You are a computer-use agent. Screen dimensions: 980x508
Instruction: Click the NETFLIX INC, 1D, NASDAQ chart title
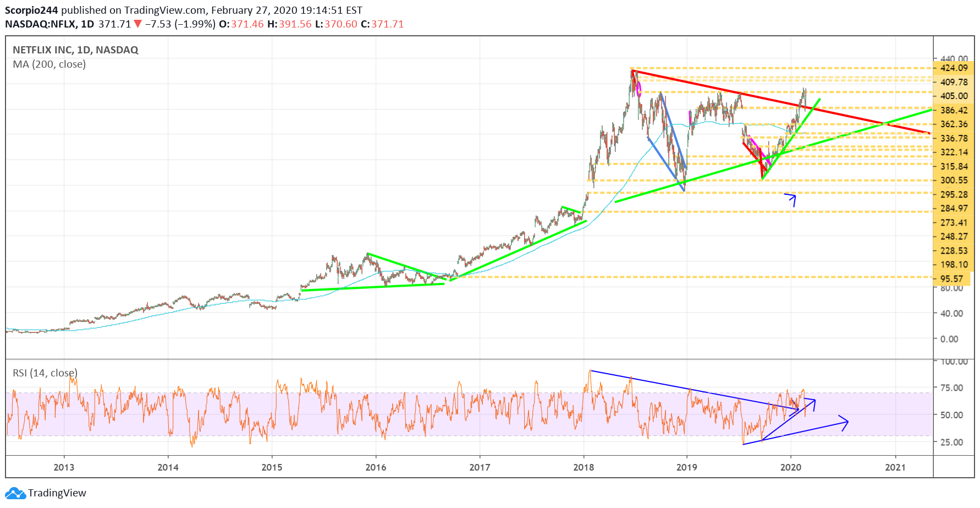[75, 50]
